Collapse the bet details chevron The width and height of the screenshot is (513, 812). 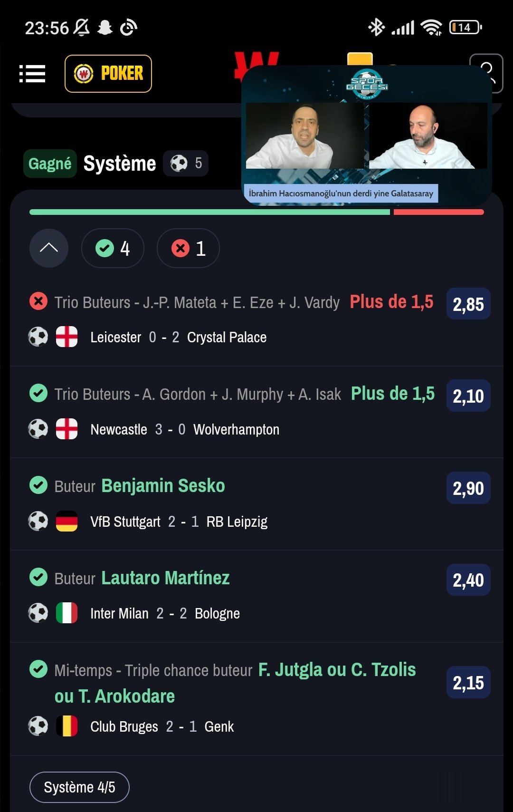[49, 248]
